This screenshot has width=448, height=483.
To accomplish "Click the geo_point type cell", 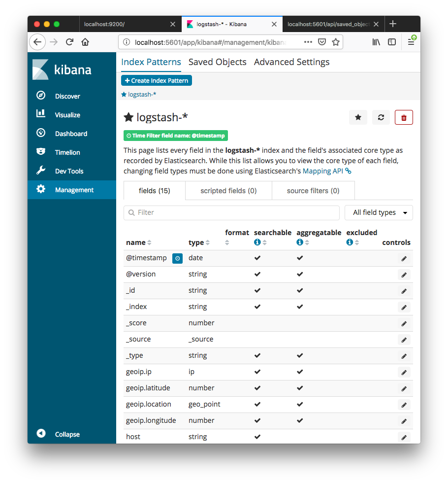I will [204, 404].
